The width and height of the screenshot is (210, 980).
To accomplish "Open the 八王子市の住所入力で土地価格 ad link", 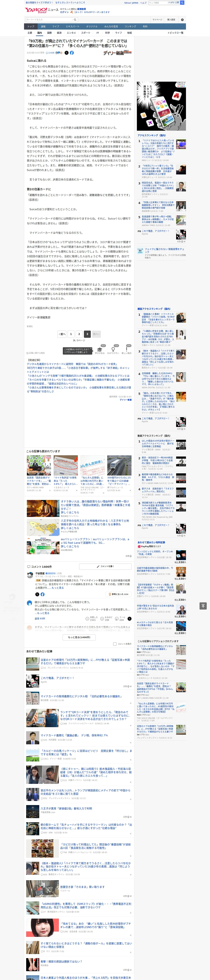I will (x=95, y=522).
